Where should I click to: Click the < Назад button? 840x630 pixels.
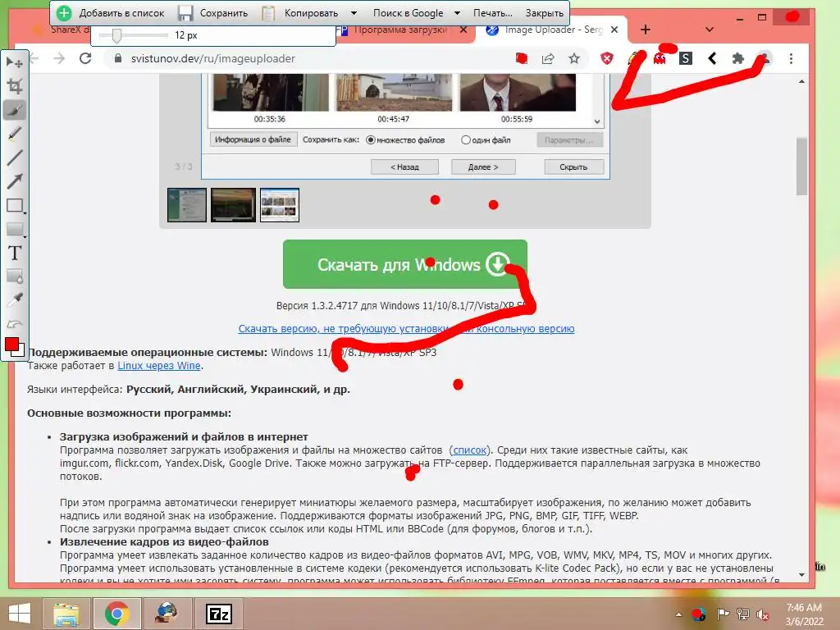404,167
